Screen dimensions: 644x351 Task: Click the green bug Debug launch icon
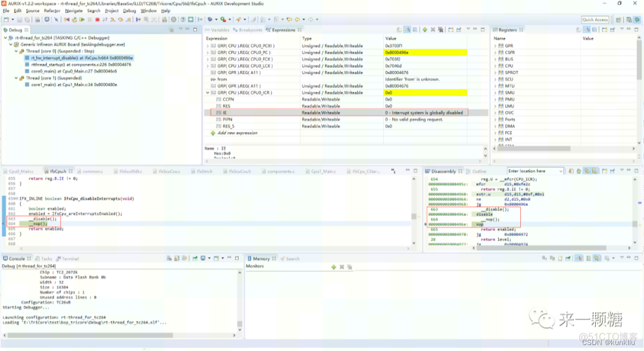click(210, 19)
